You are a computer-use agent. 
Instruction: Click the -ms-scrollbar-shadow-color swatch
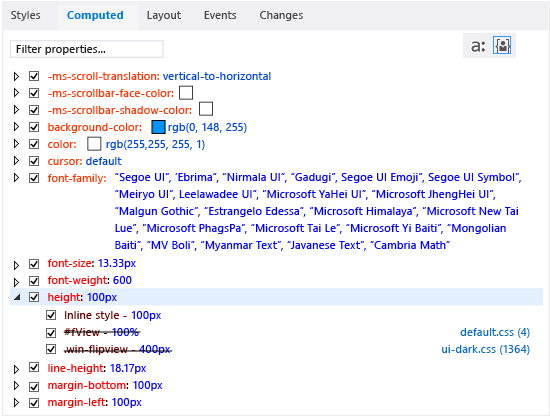coord(206,109)
